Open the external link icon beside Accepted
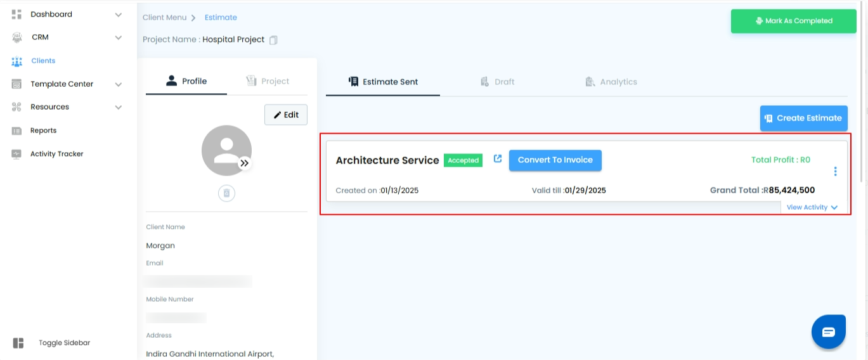 [x=498, y=159]
